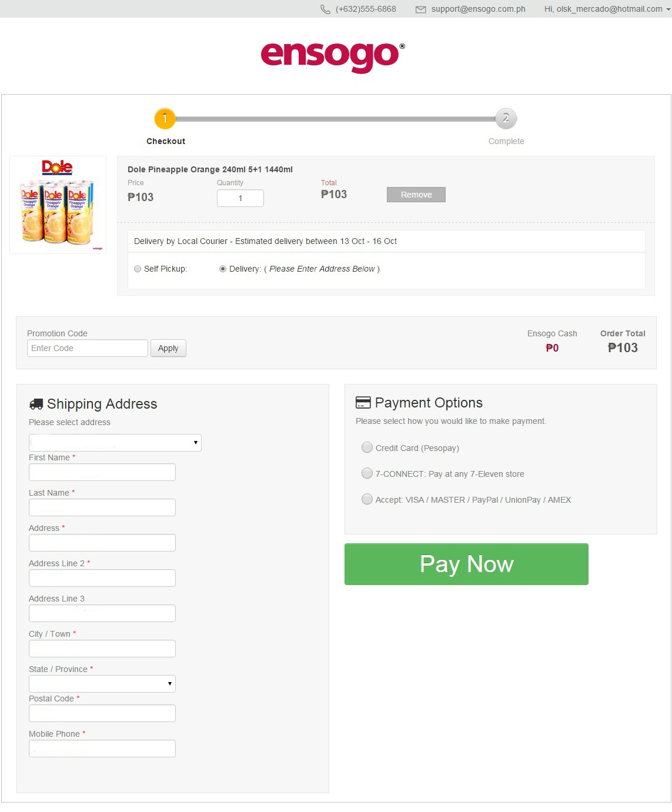
Task: Focus the Postal Code field
Action: point(102,713)
